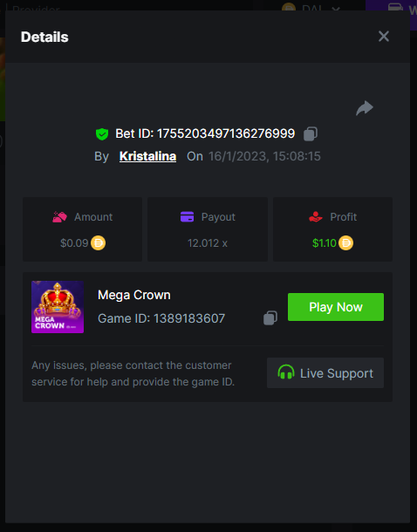Click the Mega Crown game title

coord(134,295)
